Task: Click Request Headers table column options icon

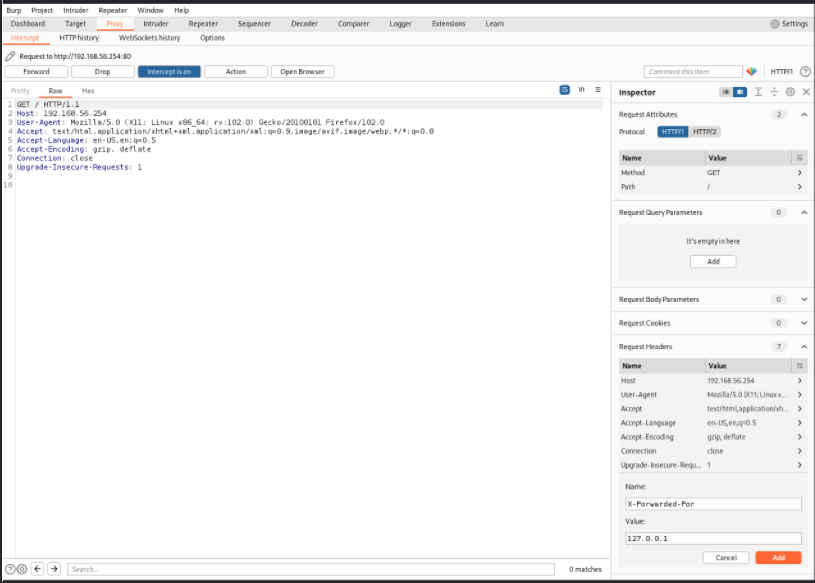Action: point(799,366)
